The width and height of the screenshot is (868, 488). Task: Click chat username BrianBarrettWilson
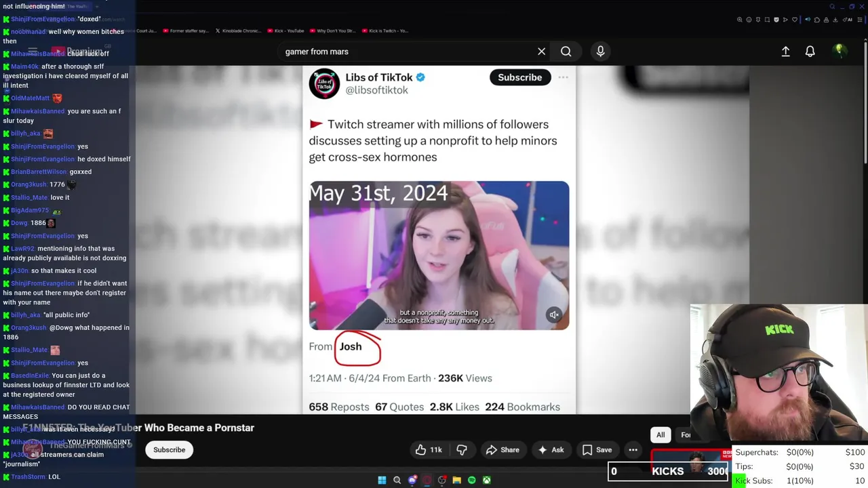pyautogui.click(x=39, y=171)
